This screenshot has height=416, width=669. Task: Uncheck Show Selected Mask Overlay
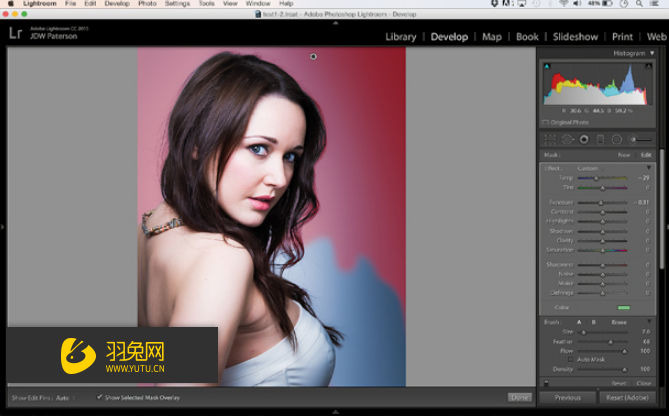pyautogui.click(x=99, y=397)
